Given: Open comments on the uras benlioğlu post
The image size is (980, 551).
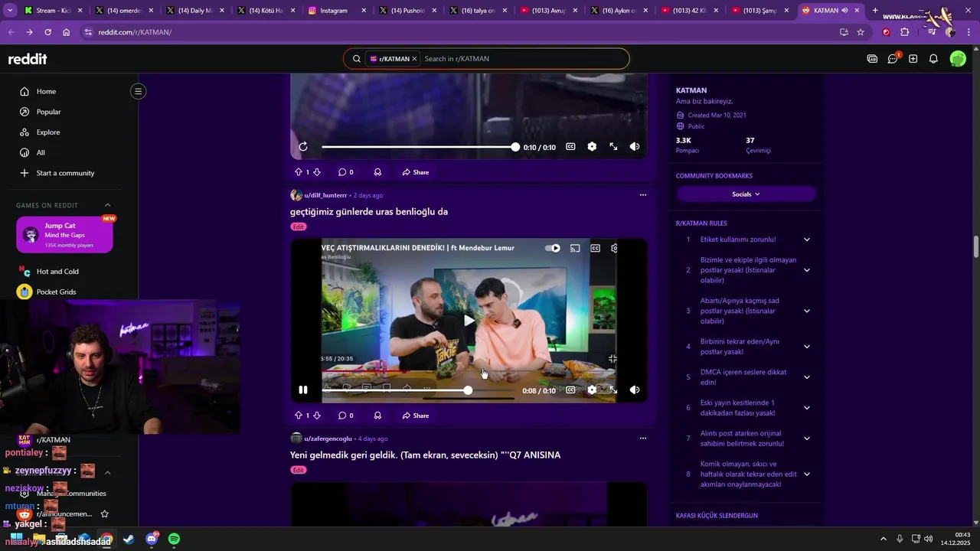Looking at the screenshot, I should 346,416.
